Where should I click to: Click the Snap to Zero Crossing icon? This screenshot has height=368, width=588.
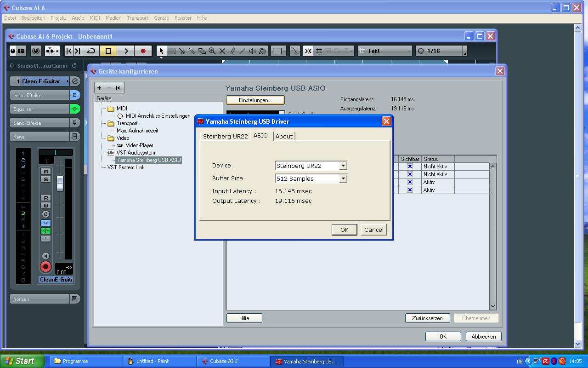295,51
